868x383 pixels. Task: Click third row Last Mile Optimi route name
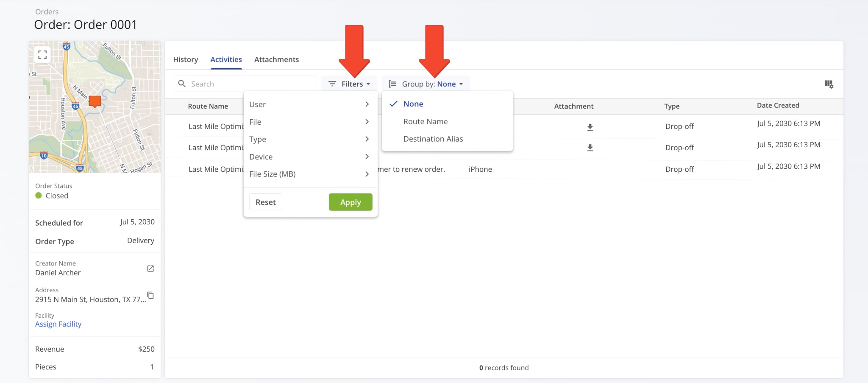point(216,169)
